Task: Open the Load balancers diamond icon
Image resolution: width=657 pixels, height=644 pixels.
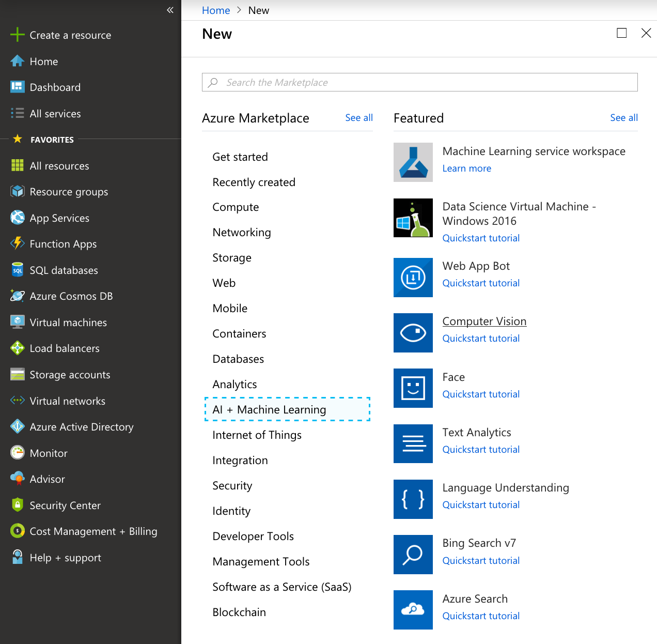Action: pyautogui.click(x=18, y=348)
